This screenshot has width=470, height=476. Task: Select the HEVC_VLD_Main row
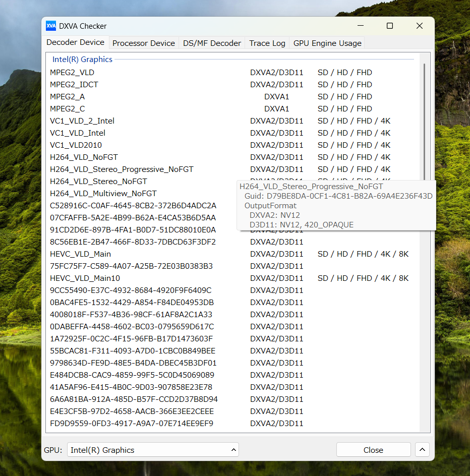coord(232,254)
